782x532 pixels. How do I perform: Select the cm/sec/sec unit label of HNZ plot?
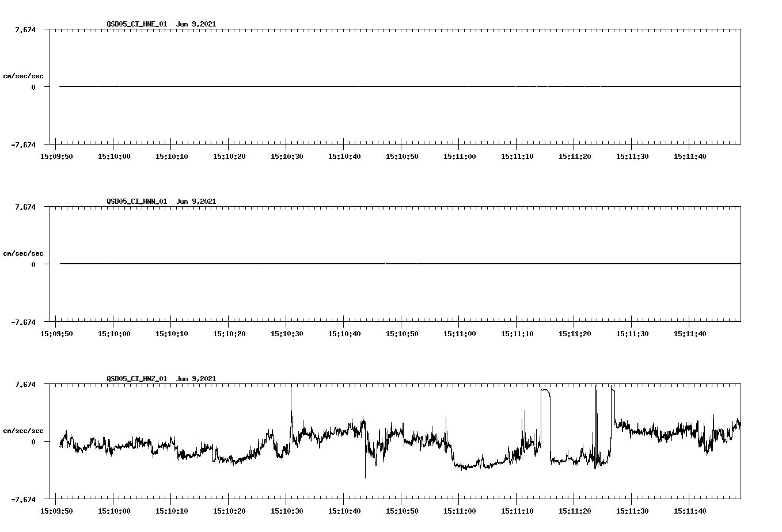coord(23,431)
